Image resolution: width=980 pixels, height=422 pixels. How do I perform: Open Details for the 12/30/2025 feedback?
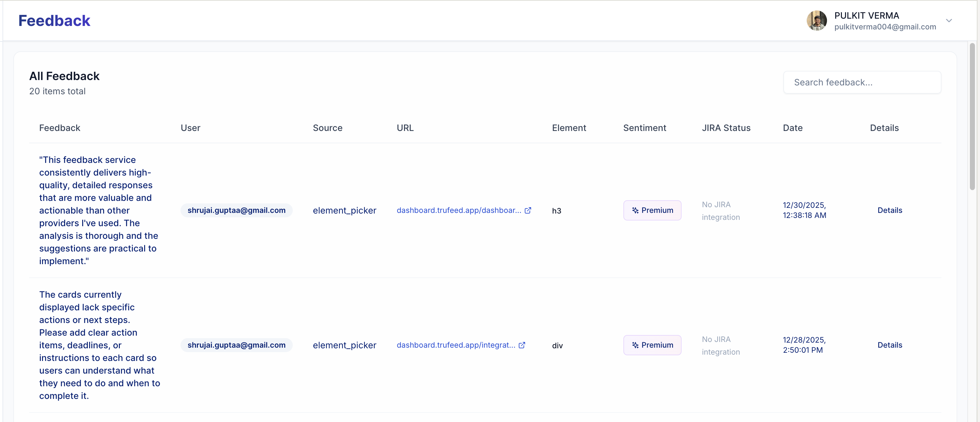(890, 210)
